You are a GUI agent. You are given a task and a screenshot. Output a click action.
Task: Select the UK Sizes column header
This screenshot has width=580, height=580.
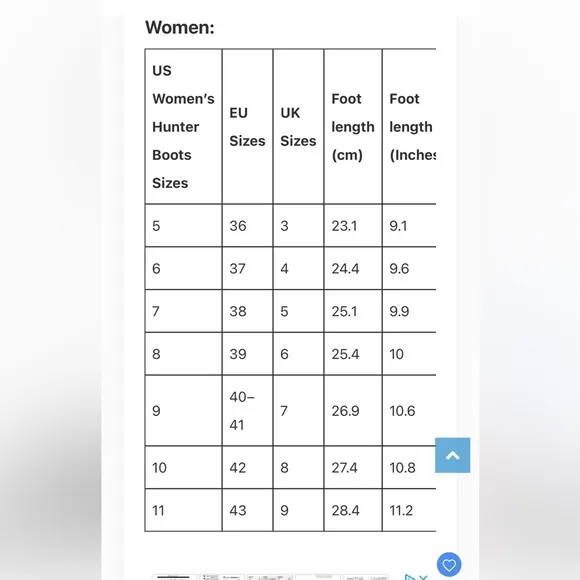[x=299, y=127]
